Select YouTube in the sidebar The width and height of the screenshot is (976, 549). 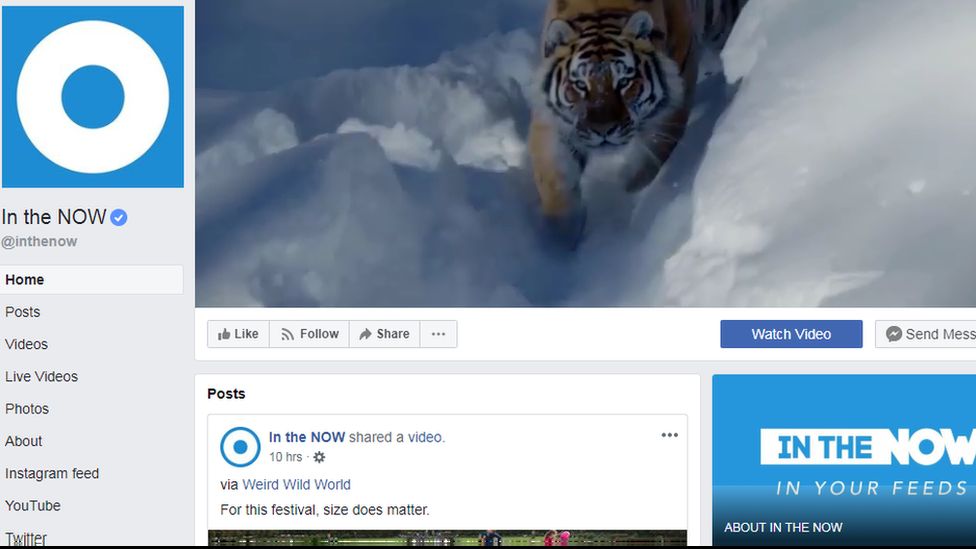[32, 506]
